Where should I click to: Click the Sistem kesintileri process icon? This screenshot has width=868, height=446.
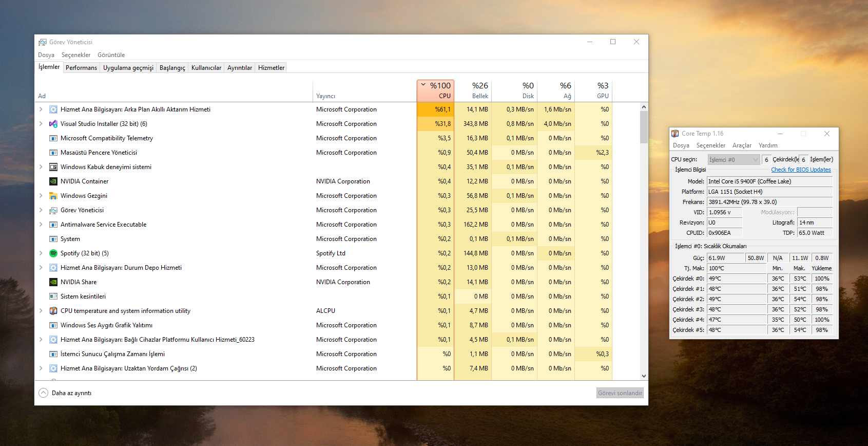pos(53,296)
